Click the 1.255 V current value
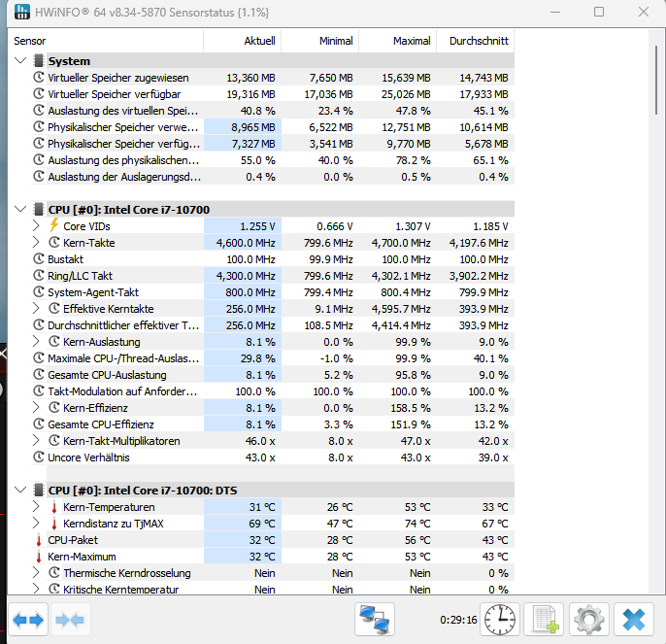 point(257,226)
